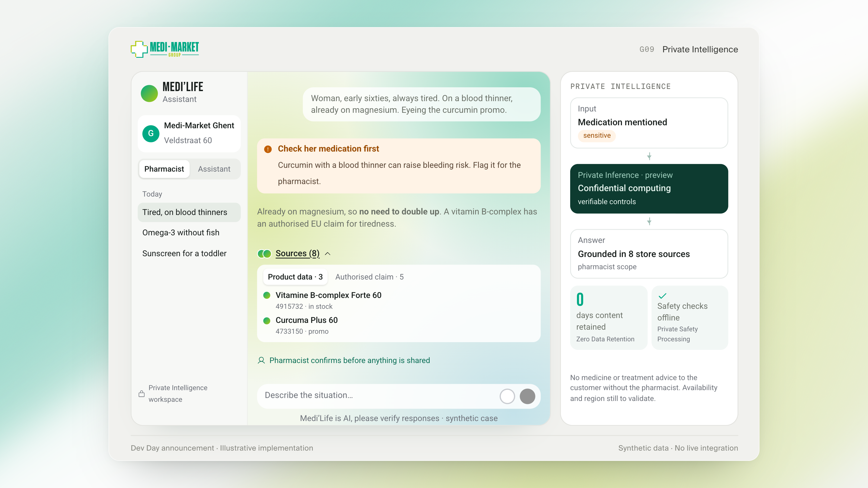This screenshot has height=488, width=868.
Task: Click the outlined circle button in input bar
Action: pos(507,396)
